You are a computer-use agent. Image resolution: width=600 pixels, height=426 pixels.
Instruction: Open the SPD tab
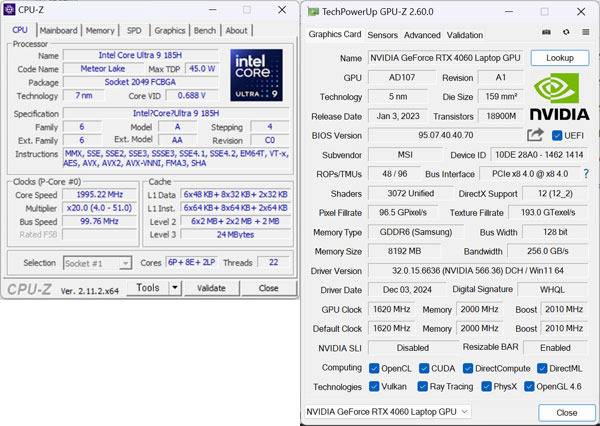click(x=134, y=31)
